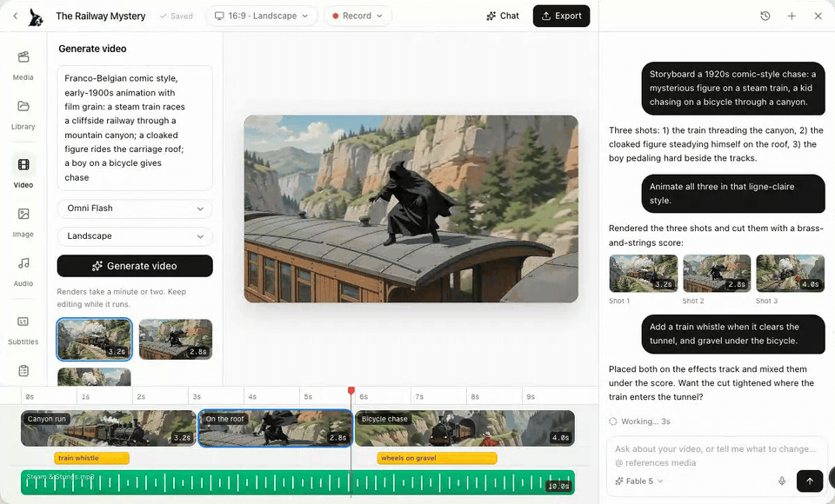Click the Working status text in chat
Screen dimensions: 835x504
click(645, 421)
